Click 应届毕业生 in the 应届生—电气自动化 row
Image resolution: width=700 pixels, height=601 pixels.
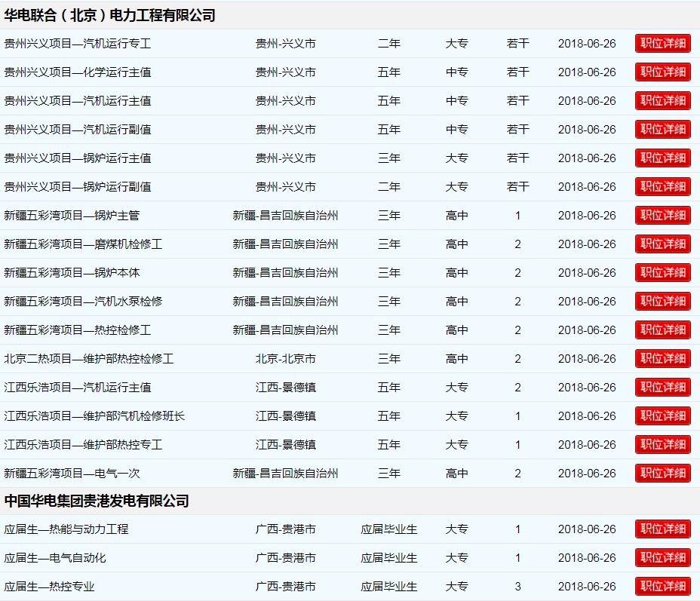pos(388,558)
